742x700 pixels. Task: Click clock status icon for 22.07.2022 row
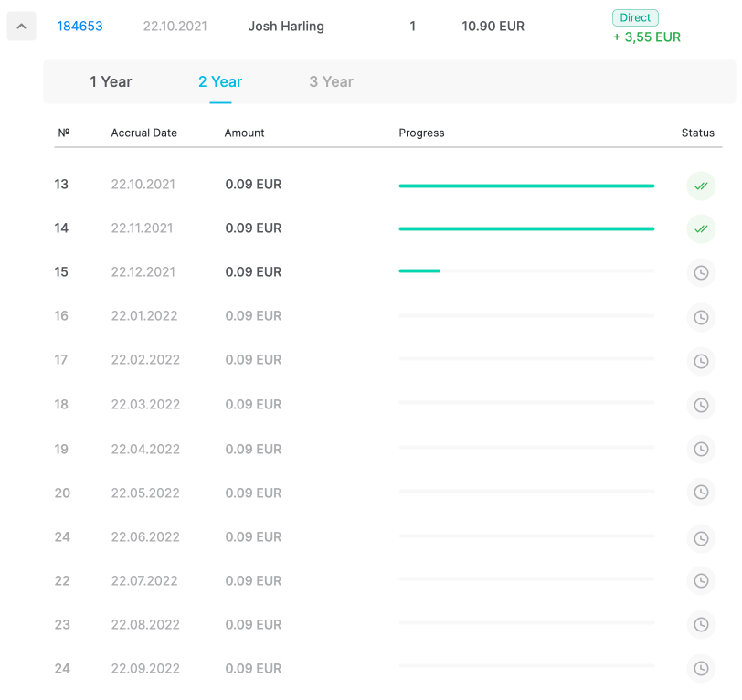701,580
